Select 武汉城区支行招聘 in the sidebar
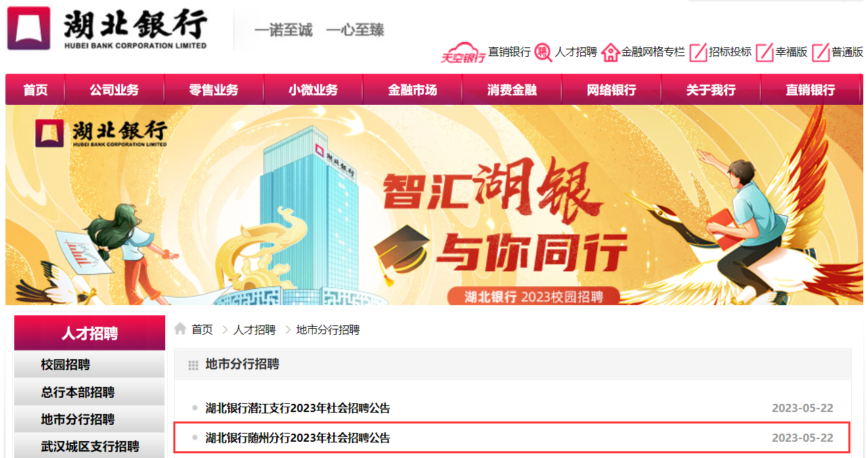 (x=89, y=446)
